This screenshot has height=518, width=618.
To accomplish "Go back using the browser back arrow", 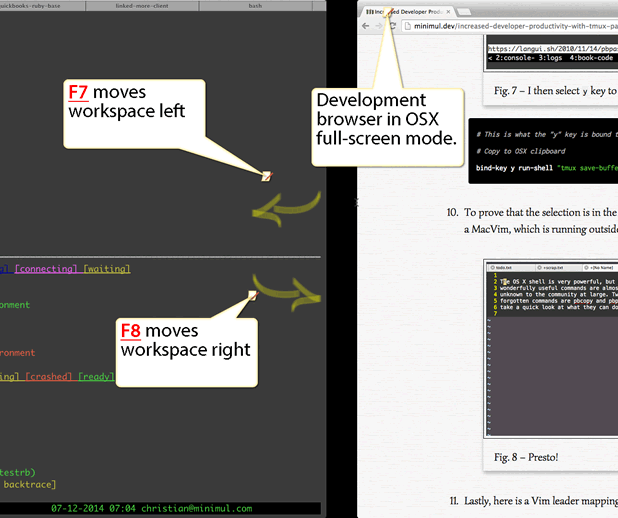I will tap(365, 26).
